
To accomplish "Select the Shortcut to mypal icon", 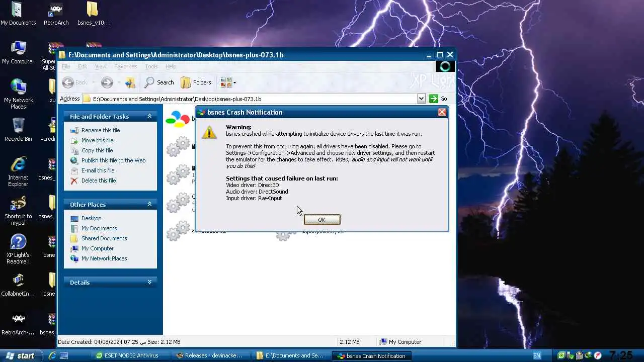I will click(x=18, y=210).
